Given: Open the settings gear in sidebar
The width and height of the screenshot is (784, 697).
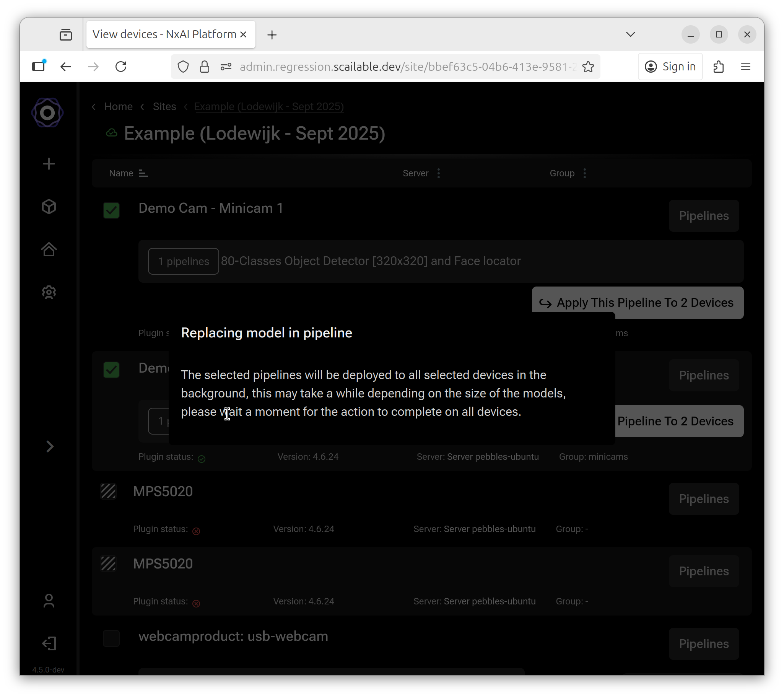Looking at the screenshot, I should click(x=49, y=292).
